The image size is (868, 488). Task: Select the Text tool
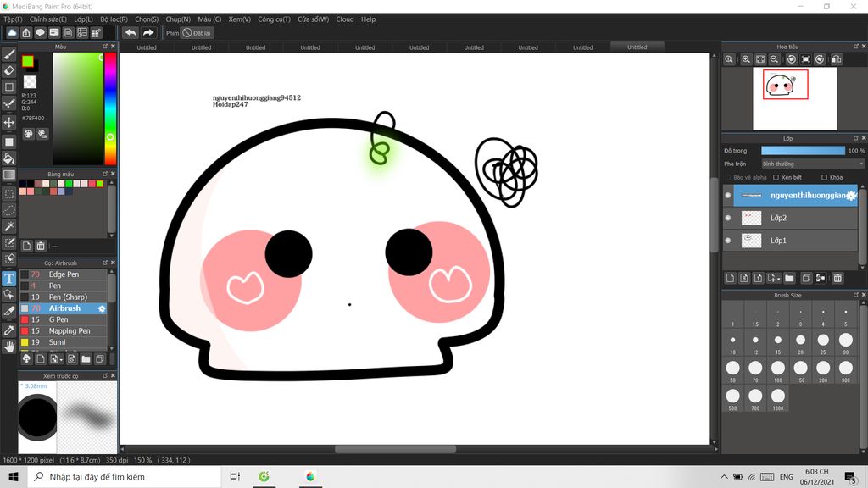(x=8, y=278)
